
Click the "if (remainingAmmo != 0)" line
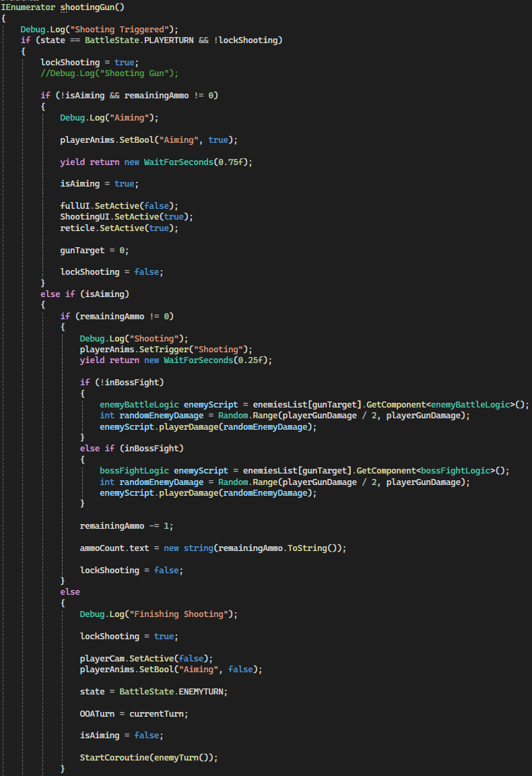click(117, 316)
